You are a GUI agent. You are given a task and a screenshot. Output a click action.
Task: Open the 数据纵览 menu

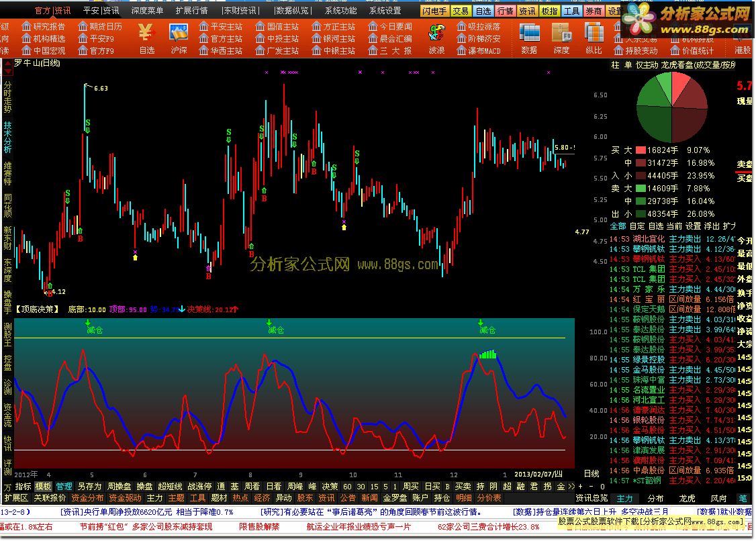[292, 10]
